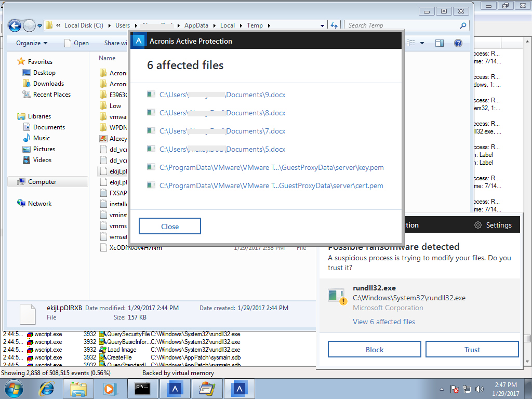Click the change view icon
Image resolution: width=532 pixels, height=399 pixels.
(410, 43)
